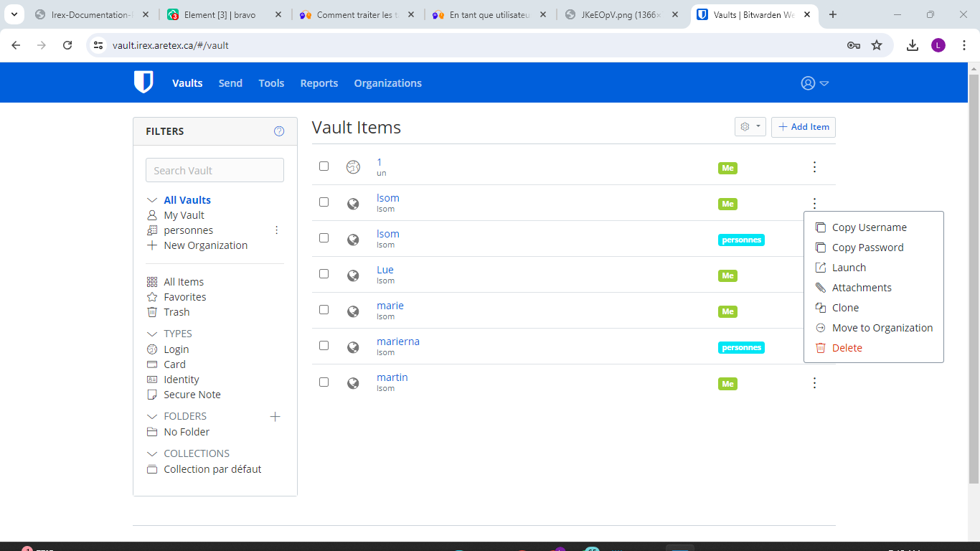Show Favorites items filter
The image size is (980, 551).
click(184, 297)
